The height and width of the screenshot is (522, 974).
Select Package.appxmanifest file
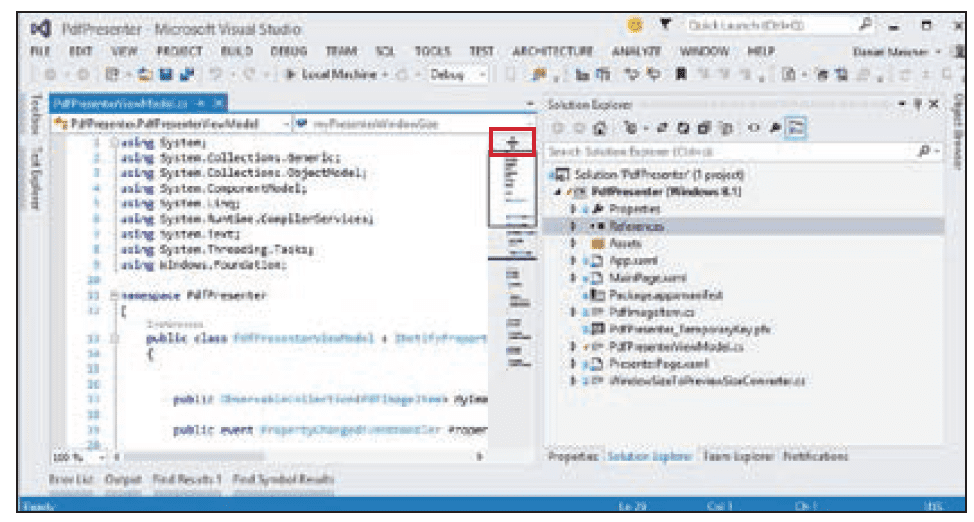(665, 295)
